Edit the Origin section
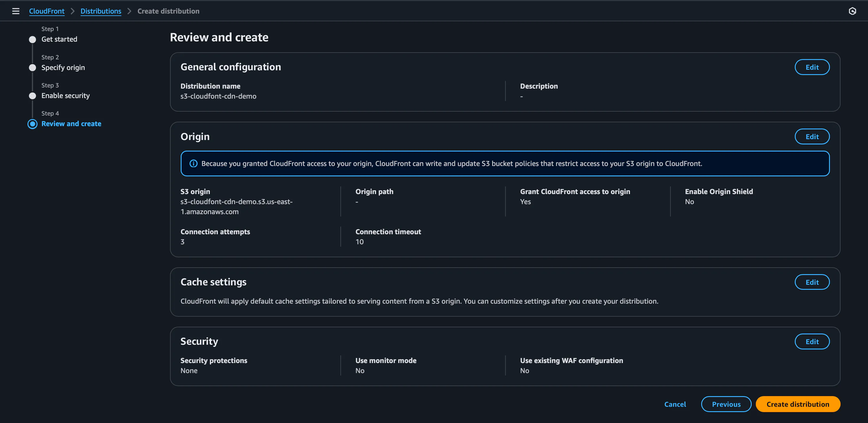The image size is (868, 423). coord(812,136)
